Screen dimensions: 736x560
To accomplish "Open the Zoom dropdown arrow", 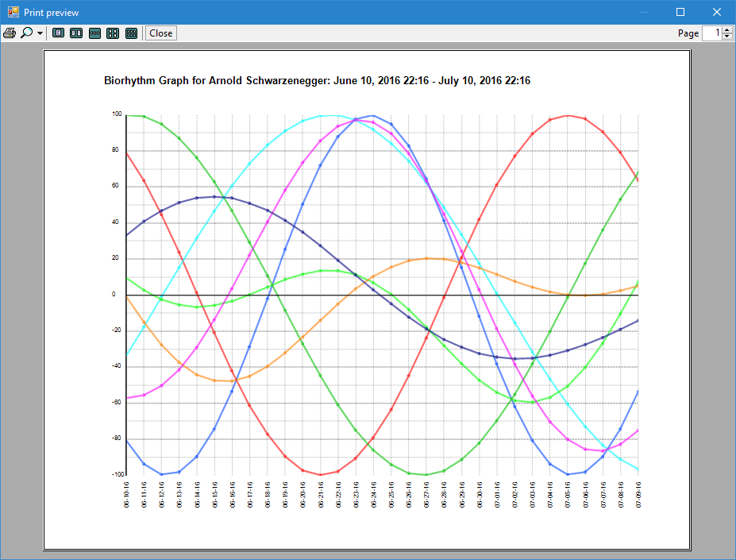I will coord(40,33).
